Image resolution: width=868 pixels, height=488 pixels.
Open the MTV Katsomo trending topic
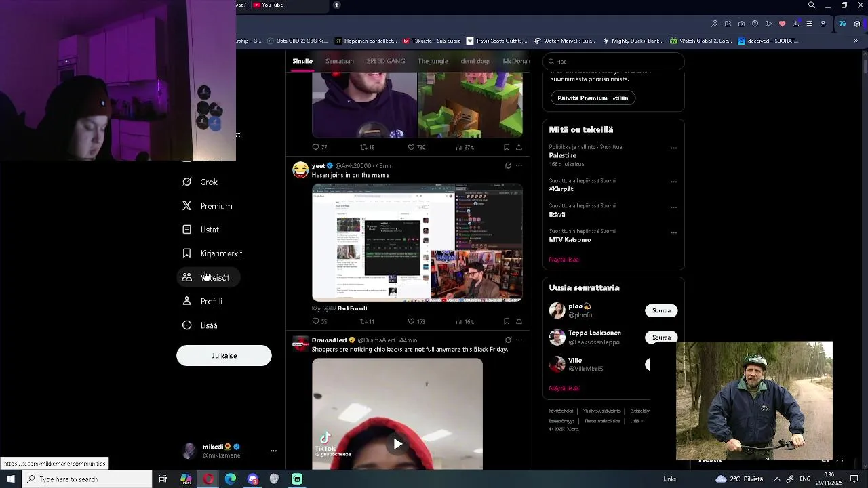coord(570,240)
